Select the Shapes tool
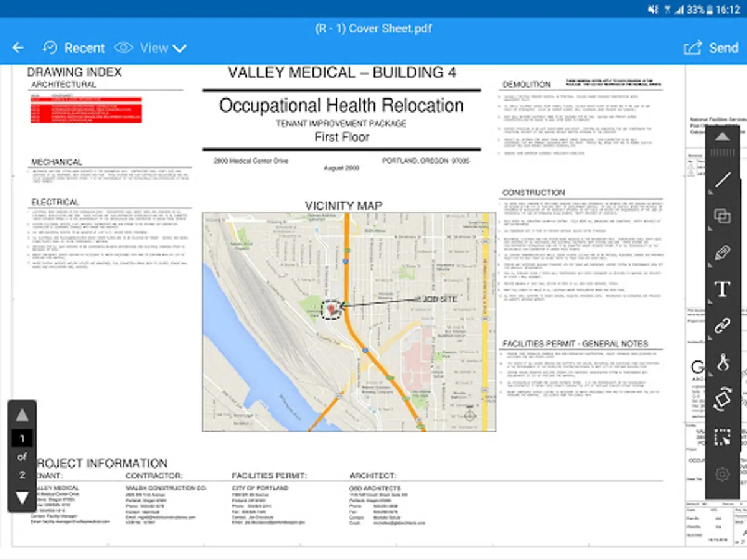Image resolution: width=747 pixels, height=560 pixels. pyautogui.click(x=722, y=217)
